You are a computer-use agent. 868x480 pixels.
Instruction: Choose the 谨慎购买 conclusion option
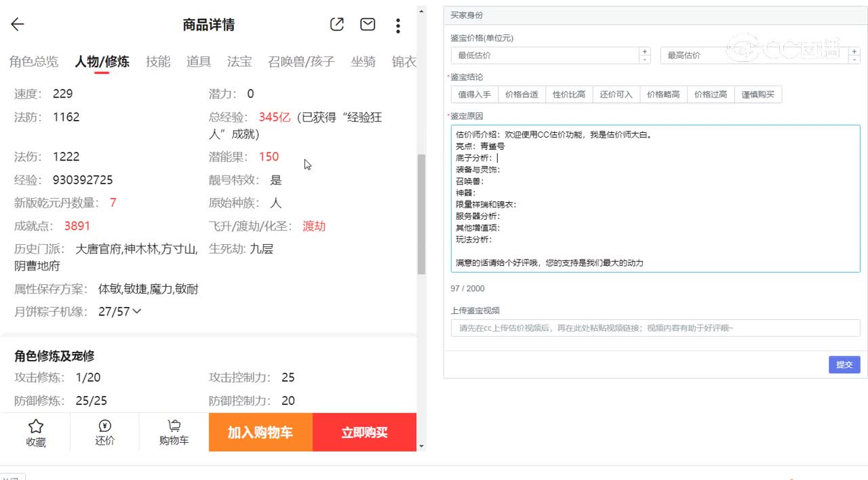(757, 94)
